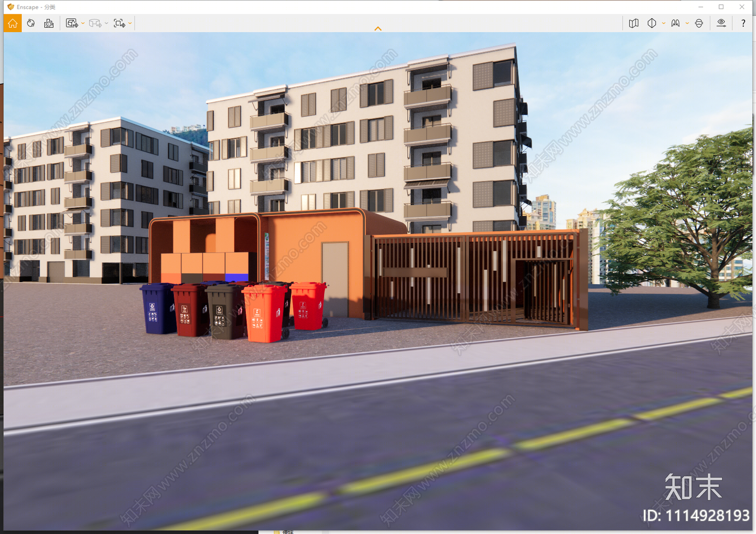Maximize the Enscape window
This screenshot has width=756, height=534.
pyautogui.click(x=721, y=7)
